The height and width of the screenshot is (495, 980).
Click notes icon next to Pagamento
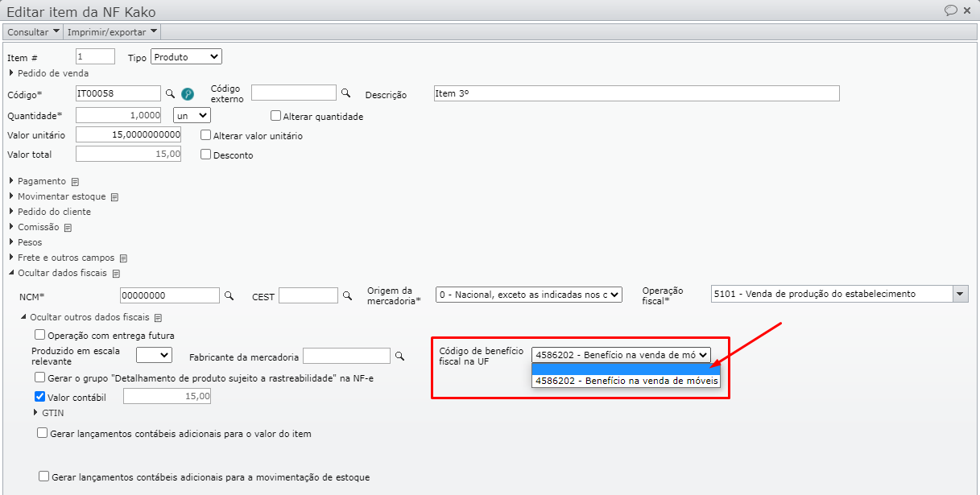tap(75, 182)
